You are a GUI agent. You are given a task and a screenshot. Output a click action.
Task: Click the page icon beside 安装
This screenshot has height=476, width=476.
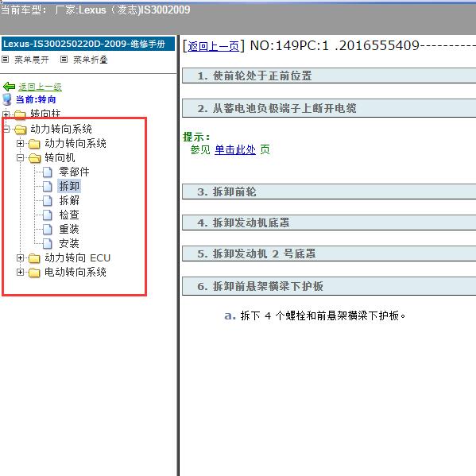47,243
